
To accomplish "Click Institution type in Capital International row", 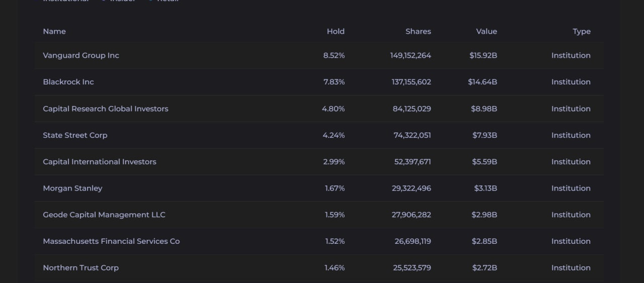I will (x=571, y=162).
